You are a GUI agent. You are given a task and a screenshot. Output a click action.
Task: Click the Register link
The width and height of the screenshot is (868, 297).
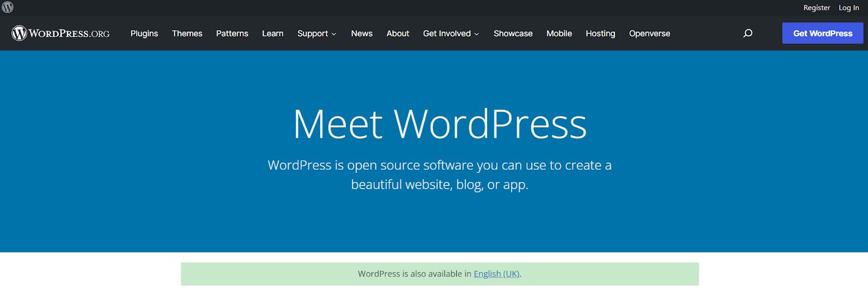817,8
